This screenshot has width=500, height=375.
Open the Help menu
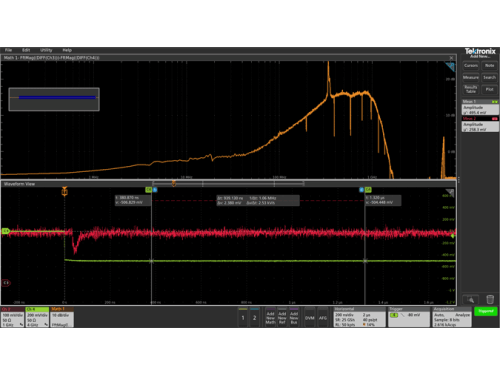(67, 50)
